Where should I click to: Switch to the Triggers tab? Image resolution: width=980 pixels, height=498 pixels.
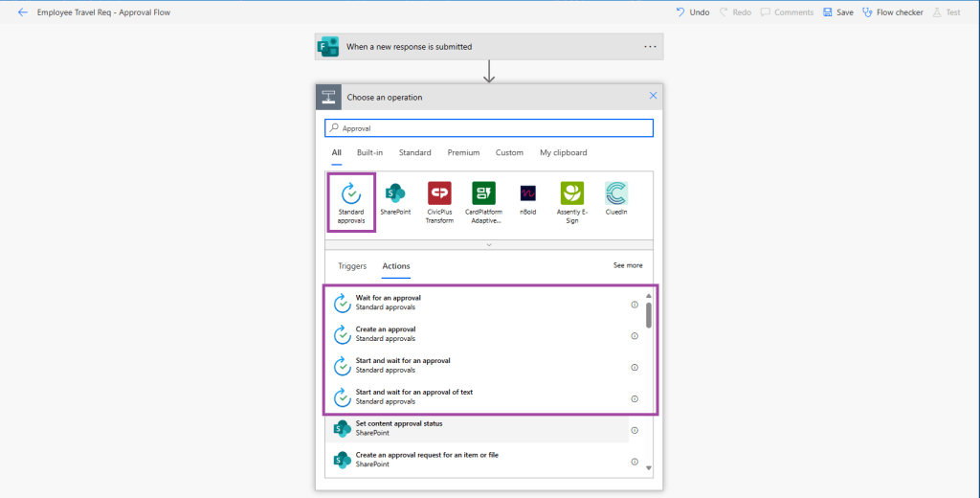(x=352, y=265)
